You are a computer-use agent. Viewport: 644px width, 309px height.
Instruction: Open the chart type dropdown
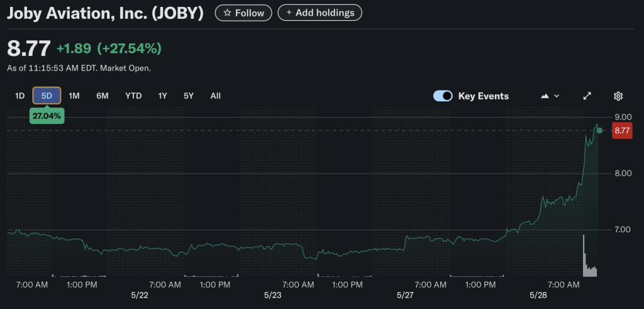[550, 96]
